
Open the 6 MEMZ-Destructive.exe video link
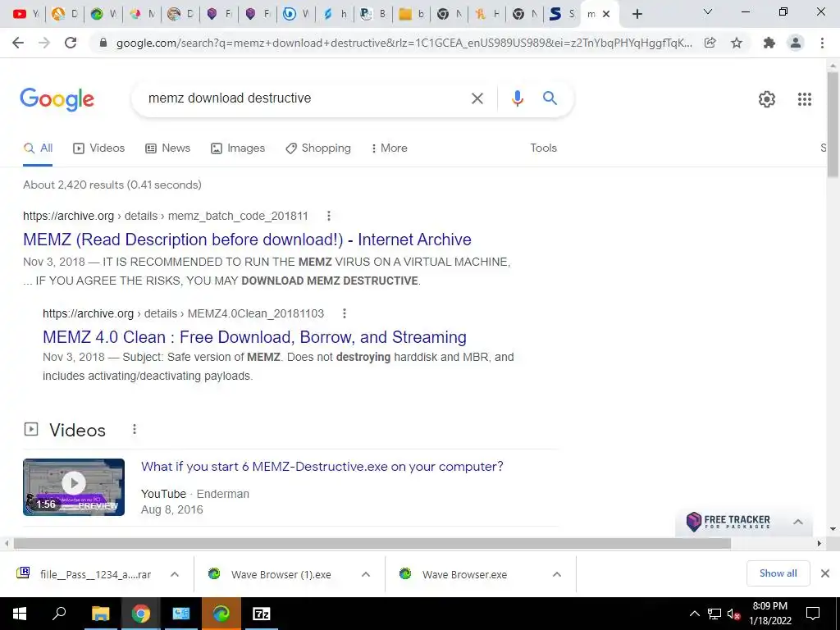pos(322,467)
